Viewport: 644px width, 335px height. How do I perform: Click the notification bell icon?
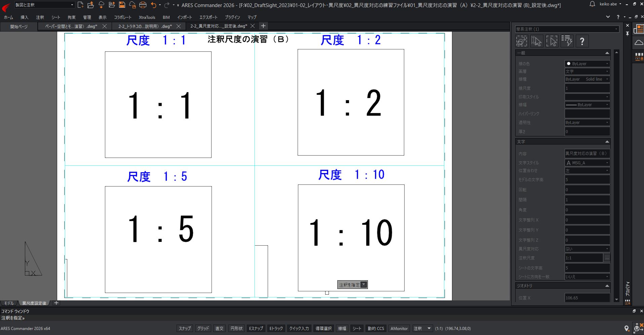(592, 4)
